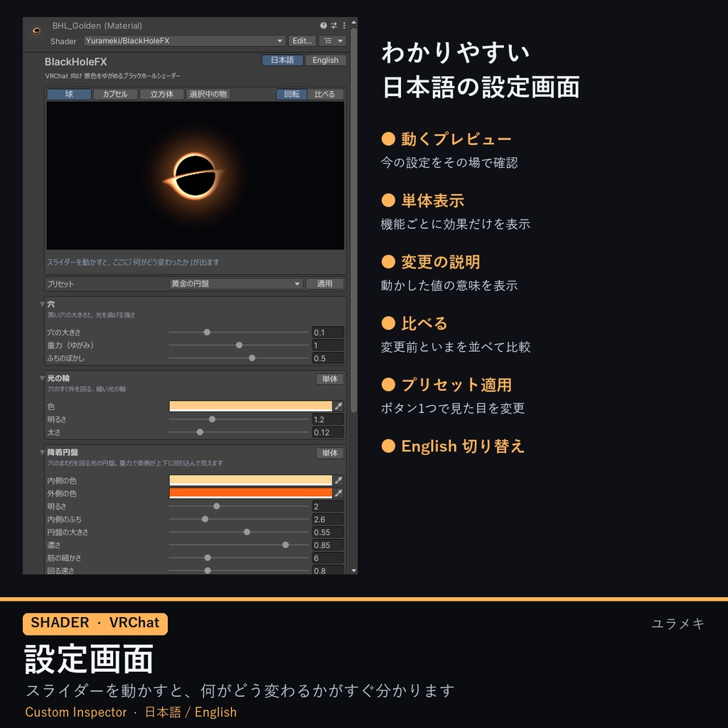The height and width of the screenshot is (728, 728).
Task: Open the Shader dropdown Yurameki/BlackHoleFX
Action: click(184, 41)
